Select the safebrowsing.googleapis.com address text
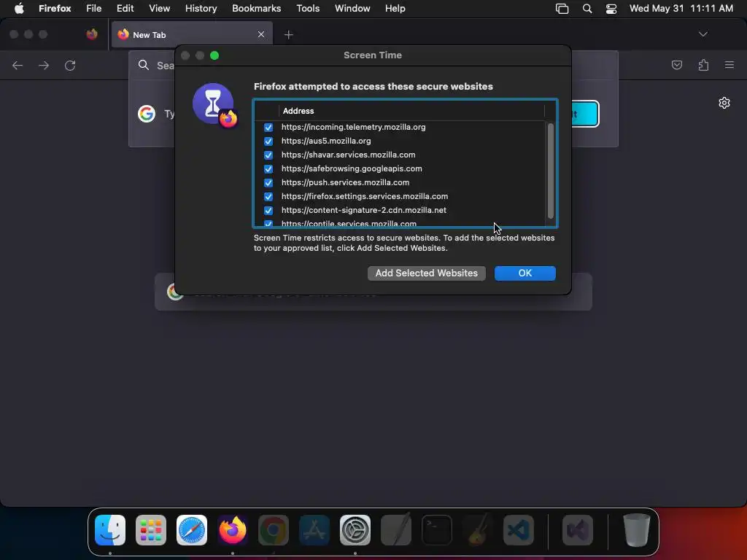The height and width of the screenshot is (560, 747). click(x=352, y=168)
